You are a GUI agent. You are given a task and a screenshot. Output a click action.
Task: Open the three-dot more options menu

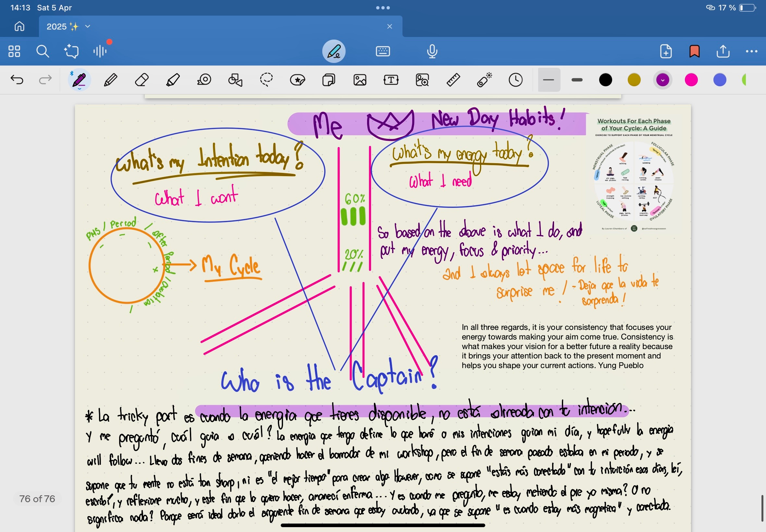751,51
